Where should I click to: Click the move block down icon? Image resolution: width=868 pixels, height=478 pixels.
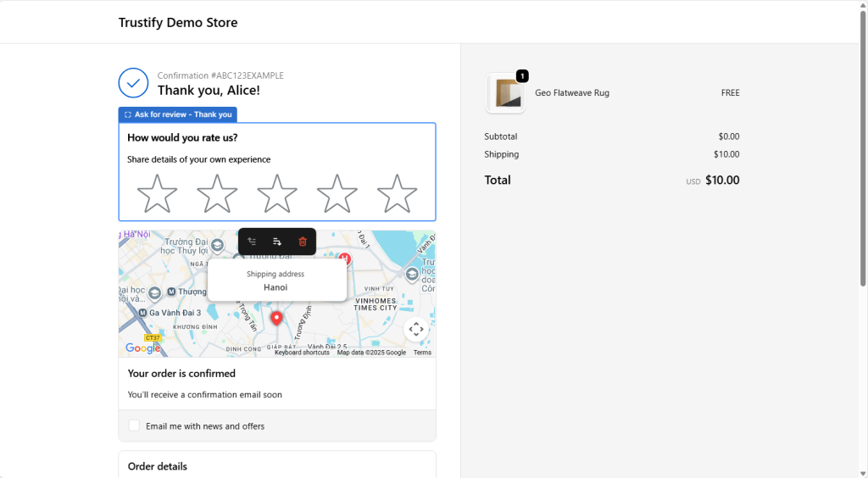tap(277, 242)
